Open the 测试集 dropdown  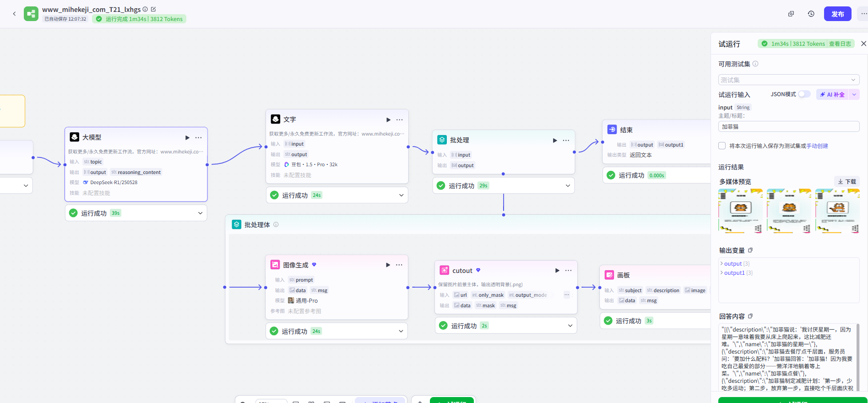[x=788, y=80]
